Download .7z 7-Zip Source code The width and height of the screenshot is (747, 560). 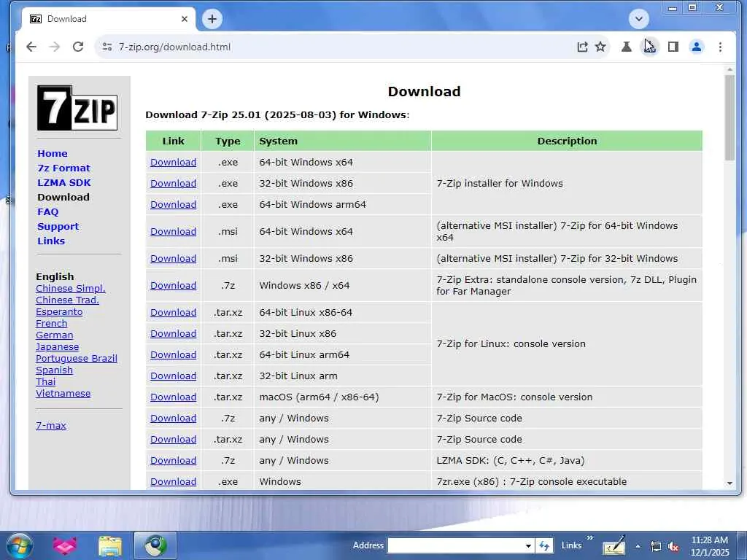tap(174, 418)
